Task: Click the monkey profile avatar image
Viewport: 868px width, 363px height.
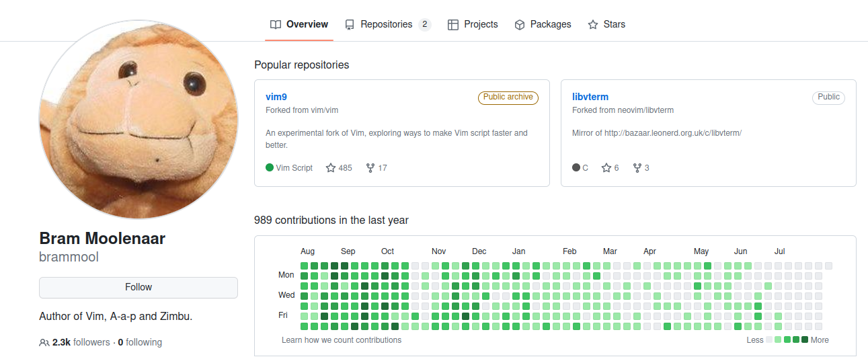Action: [139, 120]
